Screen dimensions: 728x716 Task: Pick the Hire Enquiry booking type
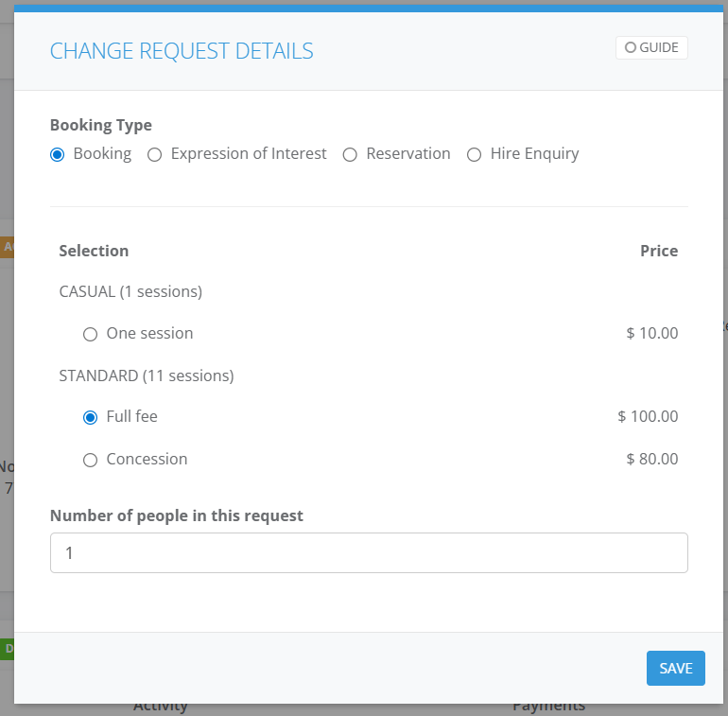pos(475,154)
